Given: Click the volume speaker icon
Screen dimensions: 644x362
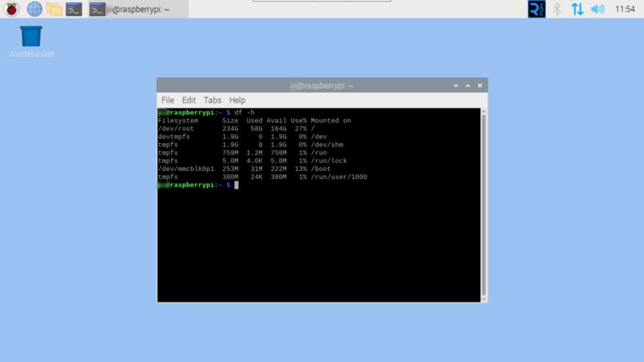Looking at the screenshot, I should click(x=597, y=9).
